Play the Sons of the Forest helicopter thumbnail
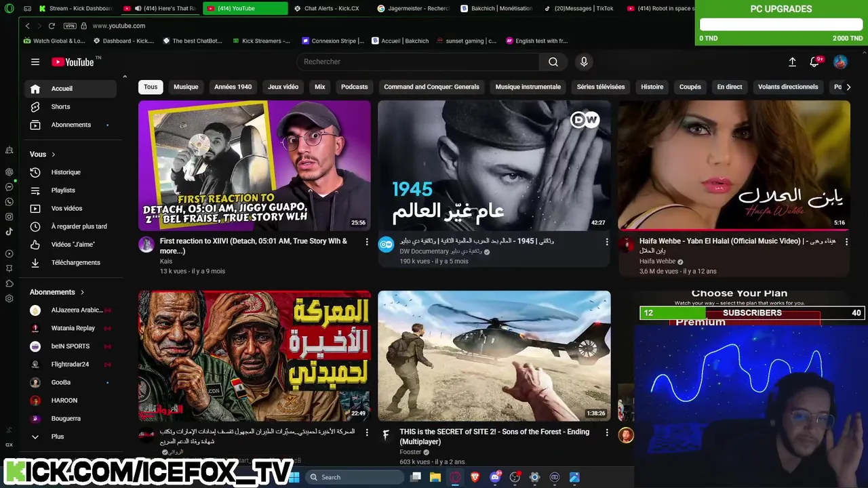Screen dimensions: 868x488 tap(494, 356)
